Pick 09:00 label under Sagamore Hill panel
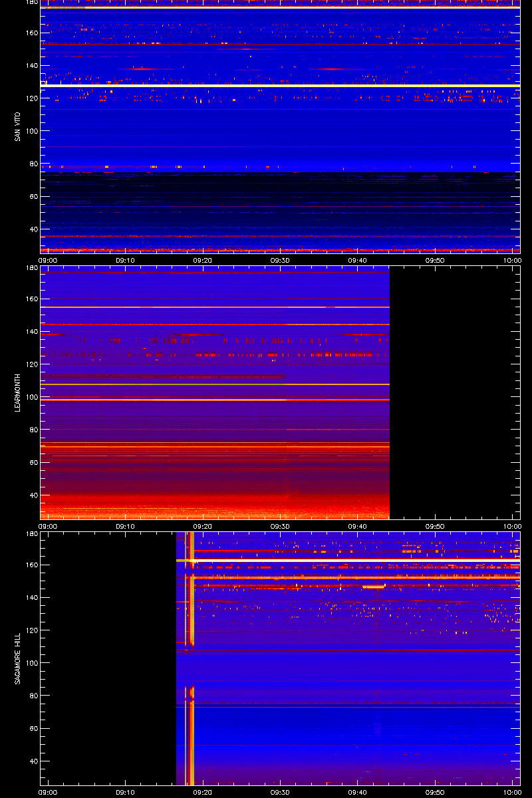The height and width of the screenshot is (798, 532). pos(48,793)
